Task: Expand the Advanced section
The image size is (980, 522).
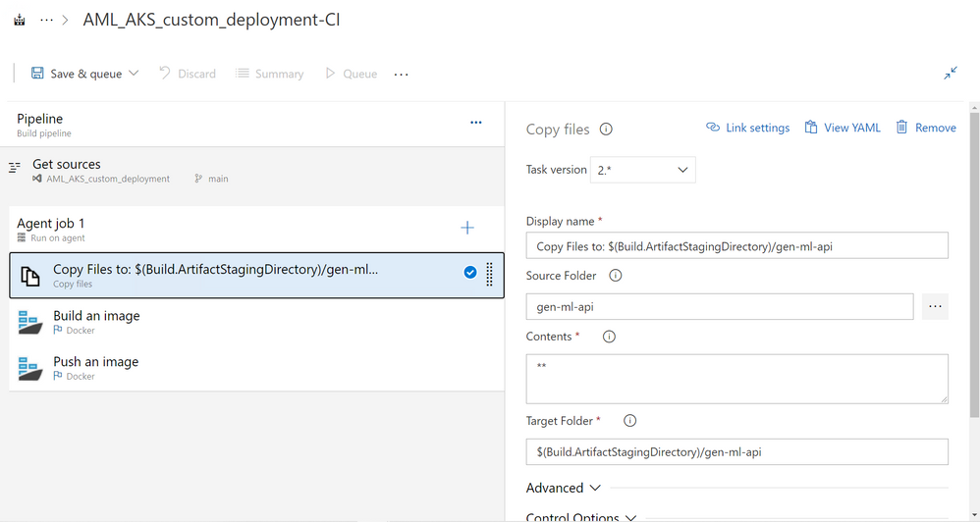Action: pos(563,488)
